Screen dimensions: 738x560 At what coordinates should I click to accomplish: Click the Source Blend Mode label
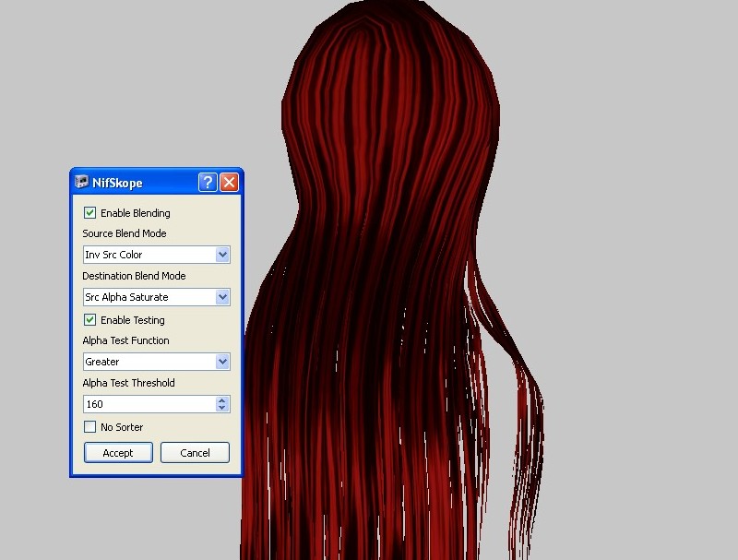point(125,233)
